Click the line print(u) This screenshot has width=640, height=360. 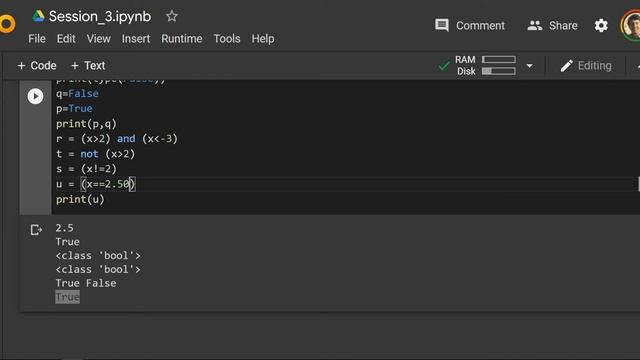(80, 200)
